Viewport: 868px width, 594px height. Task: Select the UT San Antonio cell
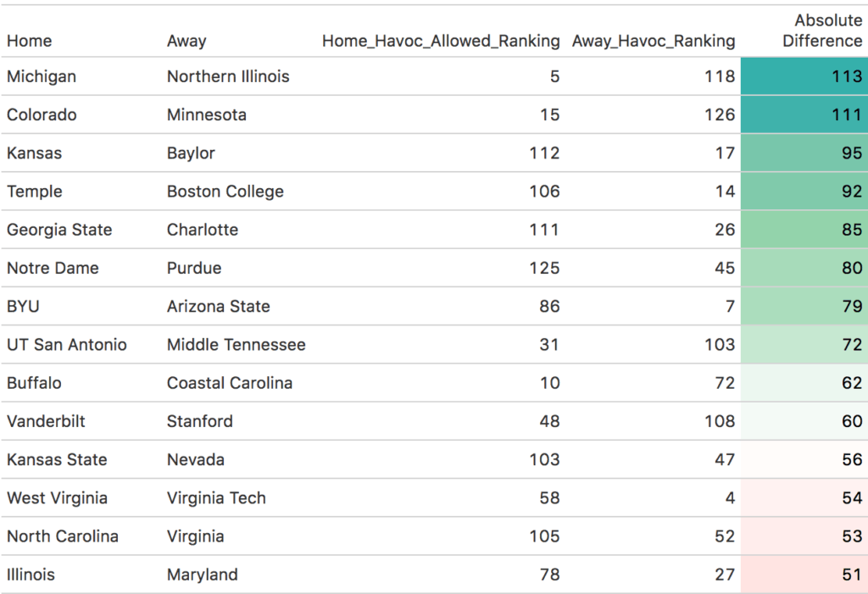pos(66,344)
